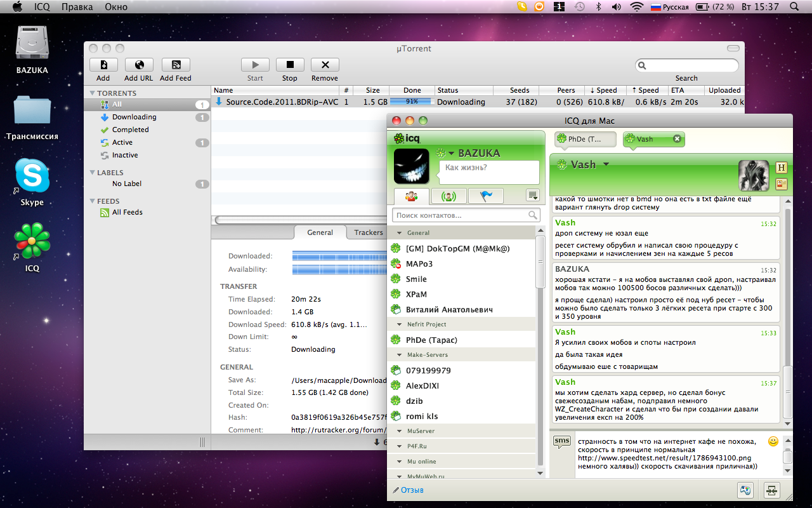Select Completed category in µTorrent sidebar
This screenshot has width=812, height=508.
tap(130, 130)
